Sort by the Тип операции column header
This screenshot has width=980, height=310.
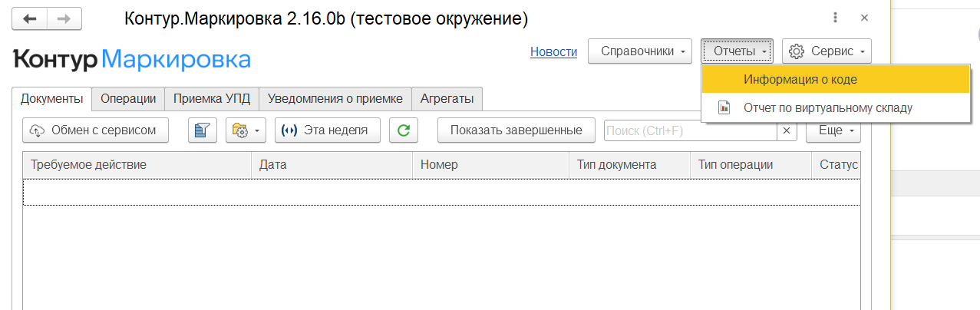pyautogui.click(x=751, y=165)
